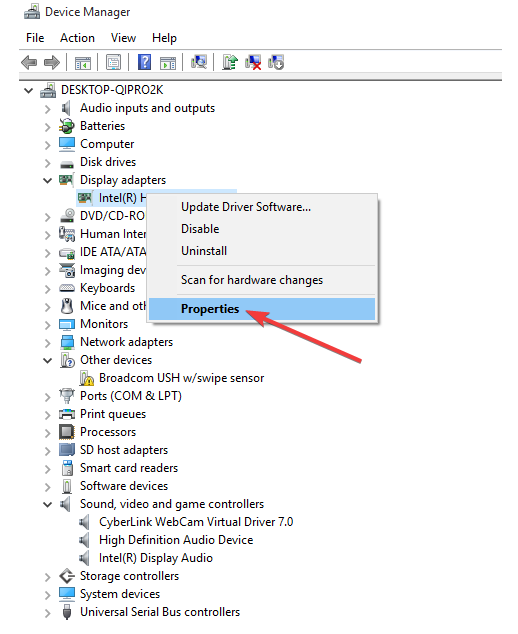Select the Batteries label
This screenshot has height=634, width=518.
(x=102, y=126)
